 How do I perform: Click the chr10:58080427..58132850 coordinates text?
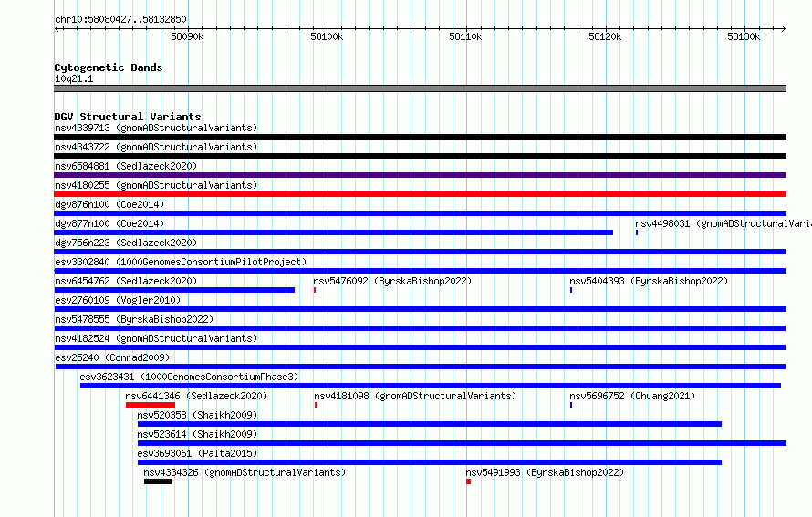pos(120,19)
